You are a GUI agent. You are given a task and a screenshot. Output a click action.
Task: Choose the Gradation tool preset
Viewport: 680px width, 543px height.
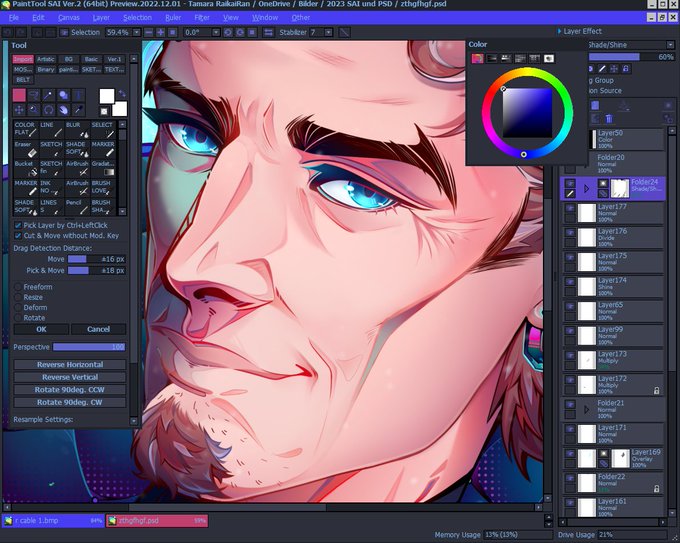pos(103,168)
